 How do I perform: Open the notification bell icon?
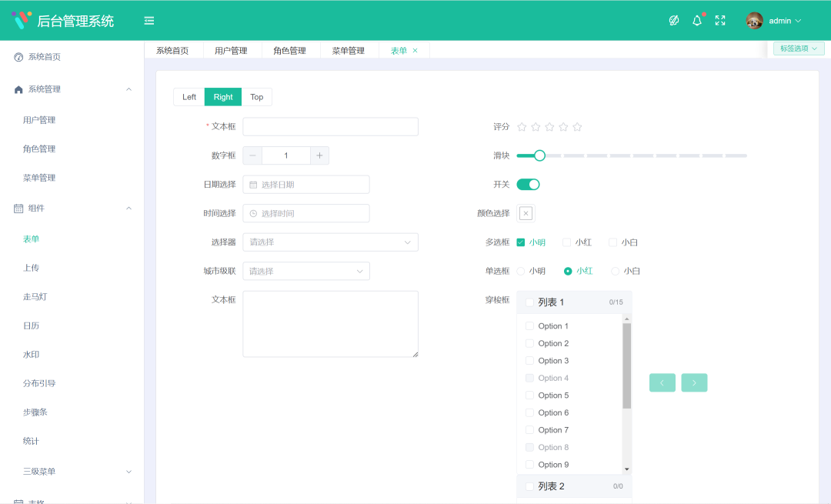point(696,20)
